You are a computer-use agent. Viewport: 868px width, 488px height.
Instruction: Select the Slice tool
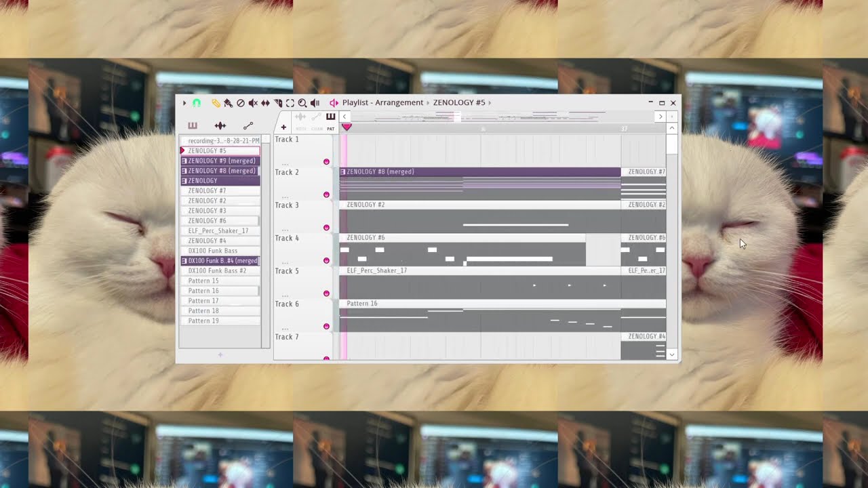click(278, 103)
